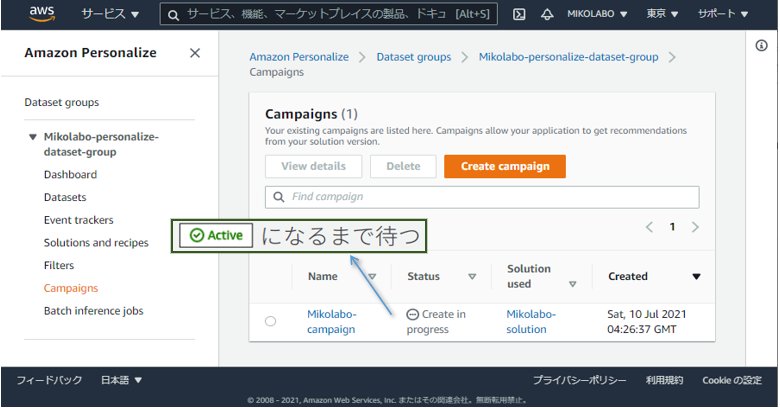Click the フィードバック feedback link
This screenshot has width=780, height=409.
pos(49,381)
